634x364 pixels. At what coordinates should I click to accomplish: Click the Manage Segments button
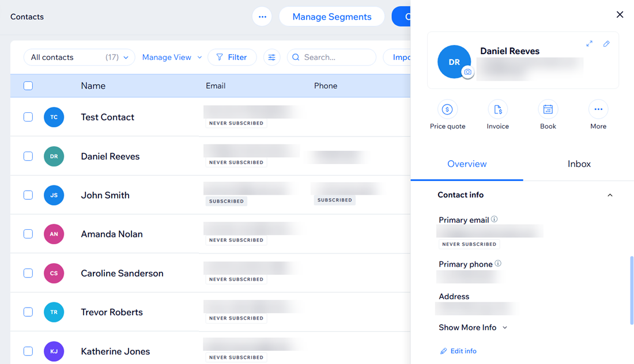click(x=331, y=17)
